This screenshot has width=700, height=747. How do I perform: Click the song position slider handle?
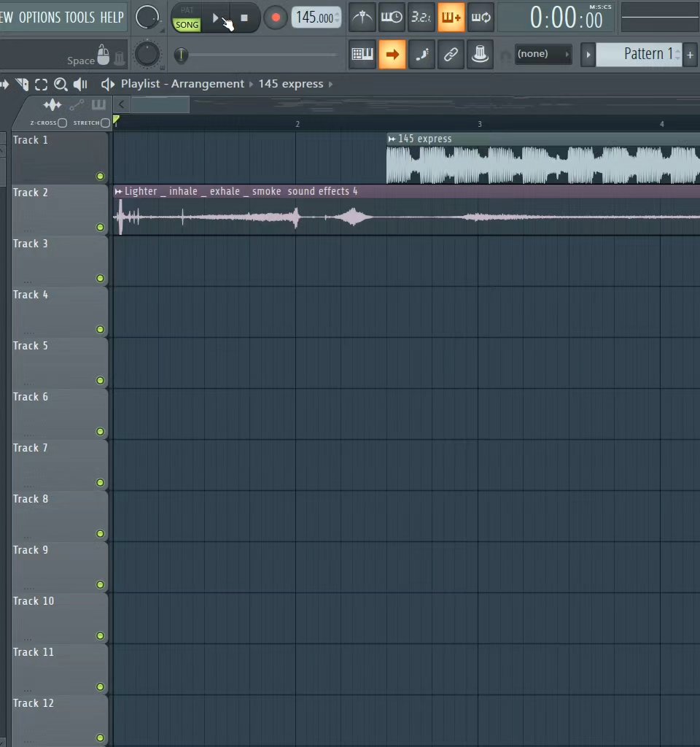[x=181, y=55]
